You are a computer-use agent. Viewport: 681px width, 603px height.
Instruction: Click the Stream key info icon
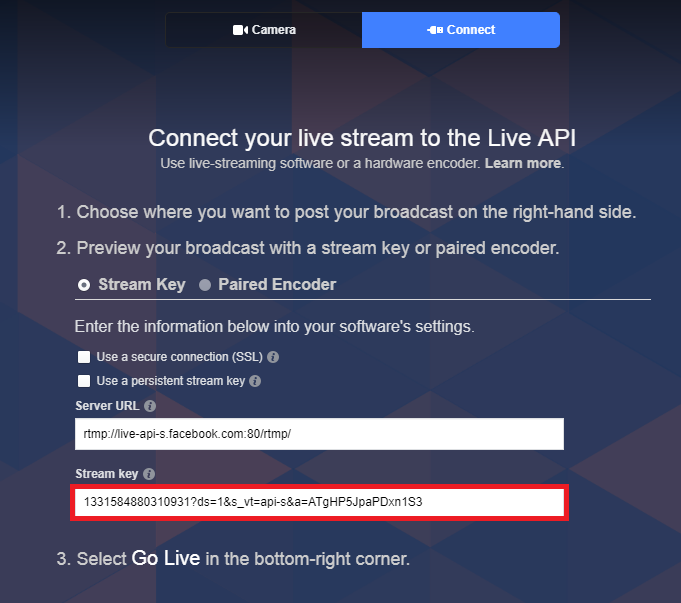click(149, 474)
